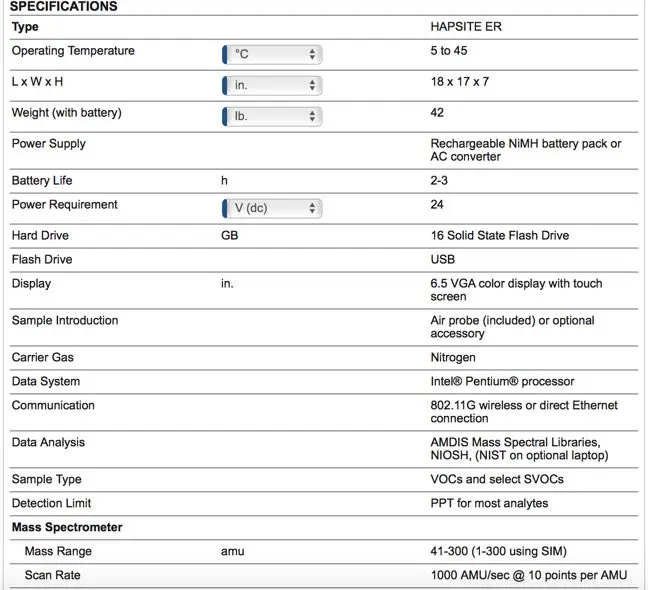
Task: Click the Detection Limit row label
Action: point(51,503)
